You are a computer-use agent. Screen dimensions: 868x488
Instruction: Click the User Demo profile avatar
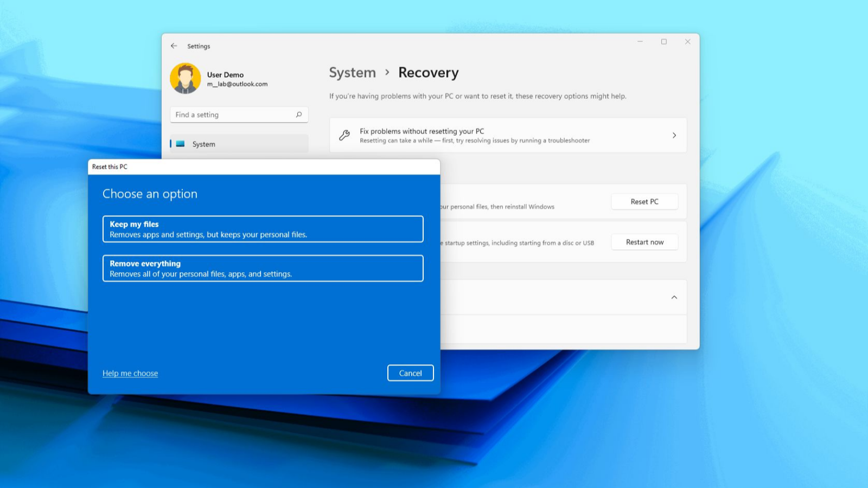(186, 79)
